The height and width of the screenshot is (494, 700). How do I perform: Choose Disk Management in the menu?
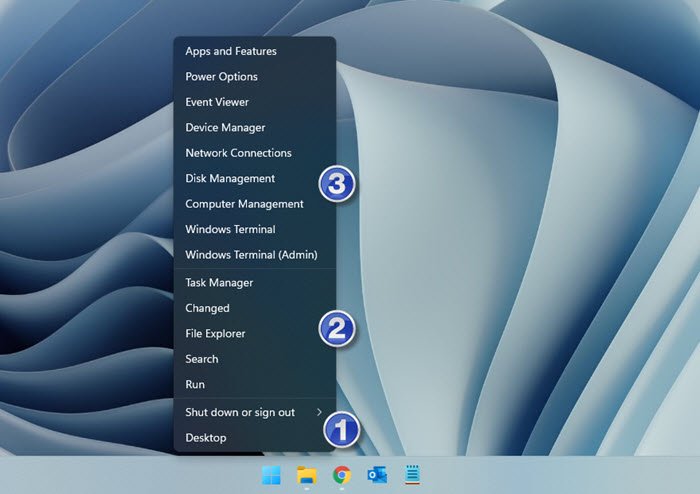230,179
